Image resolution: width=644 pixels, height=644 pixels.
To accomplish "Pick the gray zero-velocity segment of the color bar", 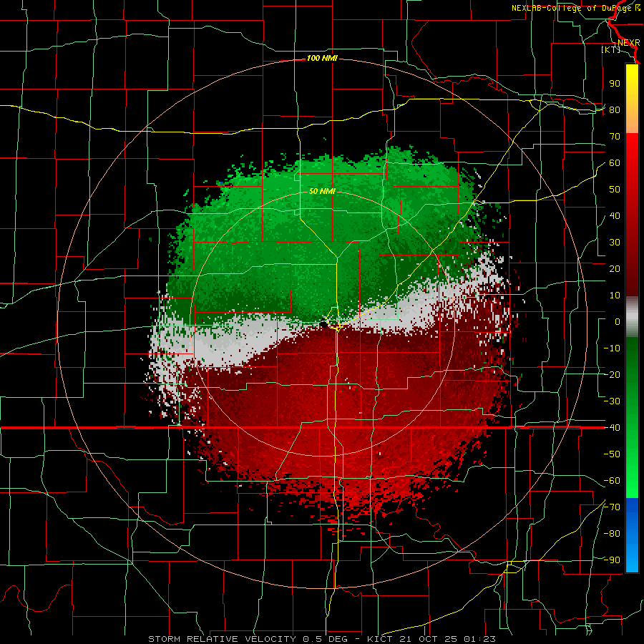I will (632, 317).
